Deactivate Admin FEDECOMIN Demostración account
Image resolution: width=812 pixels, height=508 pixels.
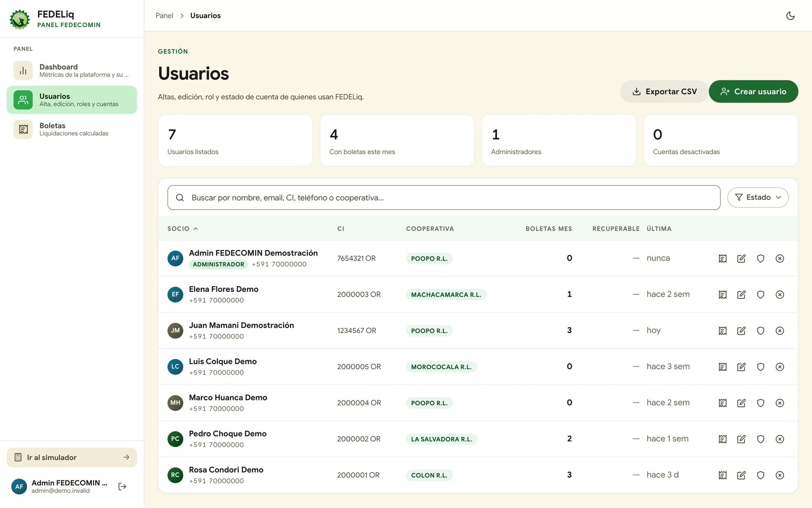tap(780, 258)
